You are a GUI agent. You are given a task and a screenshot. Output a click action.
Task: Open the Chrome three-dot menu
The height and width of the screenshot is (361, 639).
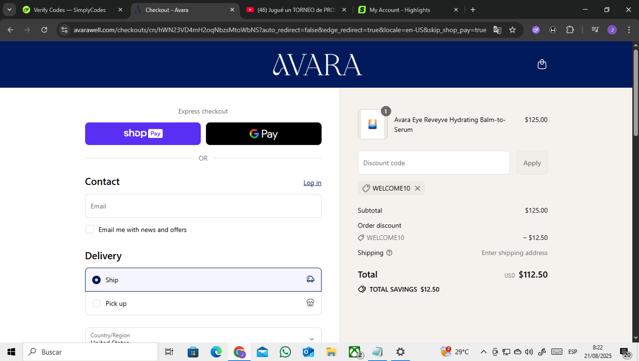point(628,30)
